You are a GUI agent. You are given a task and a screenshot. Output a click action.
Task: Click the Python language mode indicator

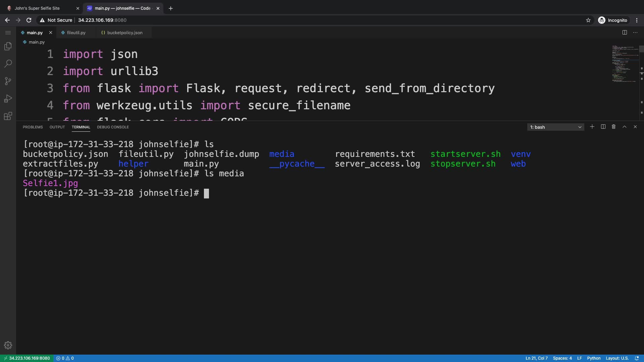tap(594, 358)
